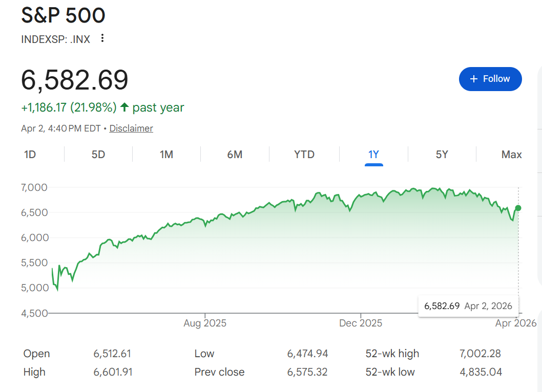Open the Disclaimer link
This screenshot has width=542, height=392.
pos(131,128)
